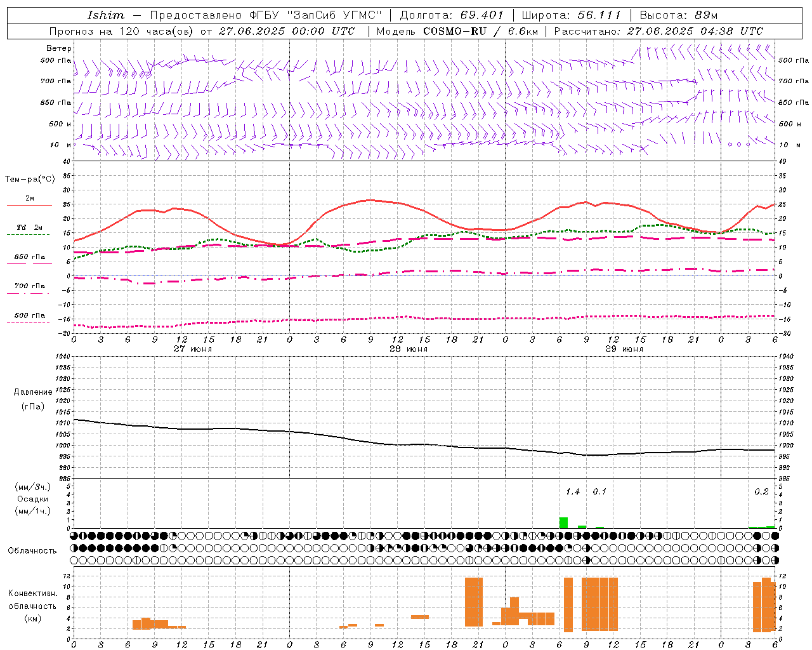Click the "1.4" precipitation amount value

(573, 492)
